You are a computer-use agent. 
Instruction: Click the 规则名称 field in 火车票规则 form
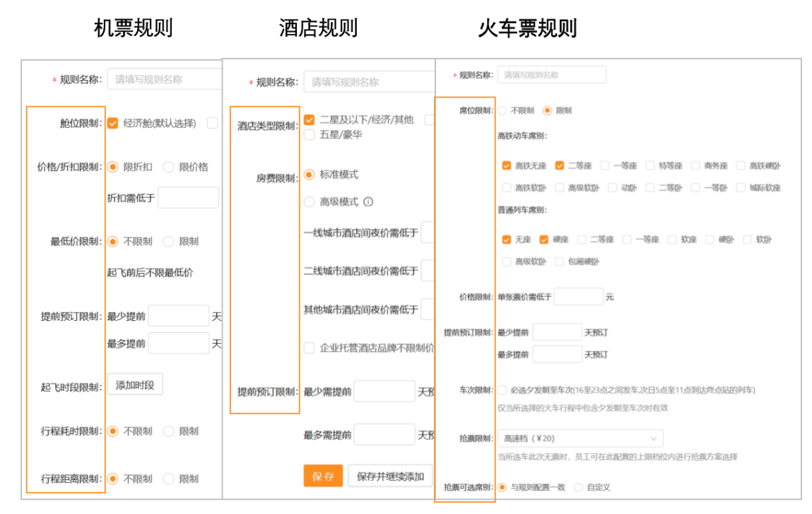pos(551,75)
